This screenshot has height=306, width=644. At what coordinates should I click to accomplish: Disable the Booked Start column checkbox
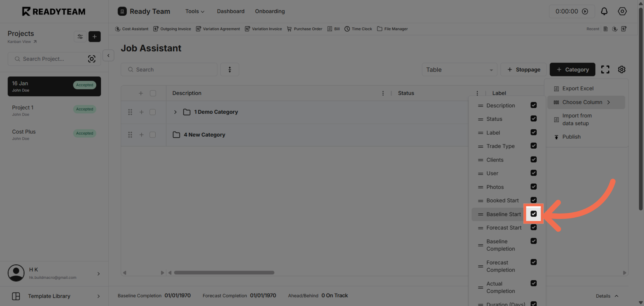point(533,200)
